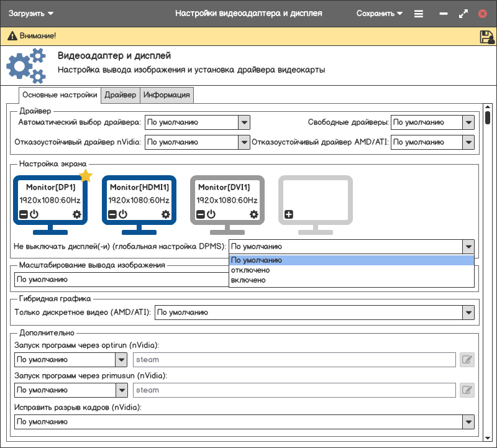This screenshot has height=448, width=497.
Task: Open the Сохранить menu
Action: click(x=379, y=13)
